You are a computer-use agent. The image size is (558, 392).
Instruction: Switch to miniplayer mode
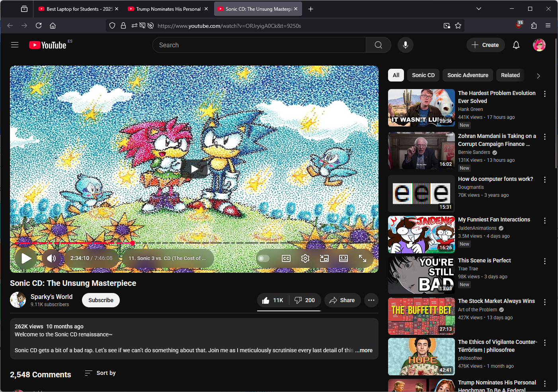tap(324, 258)
